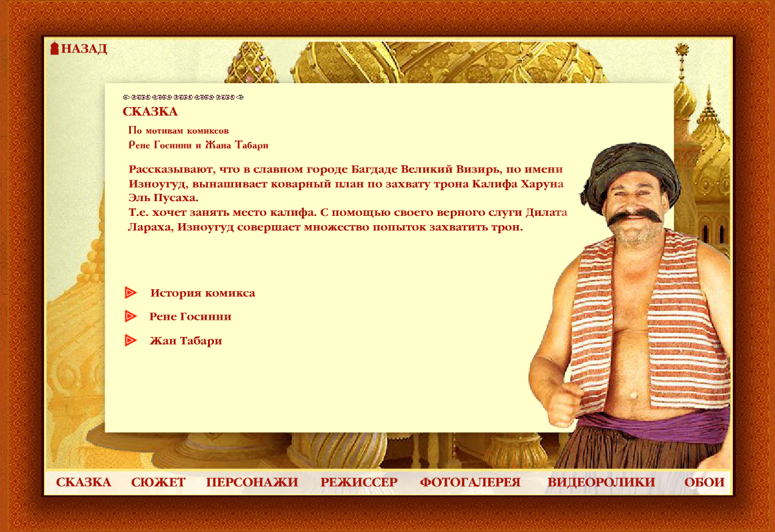Viewport: 775px width, 532px height.
Task: Click arrow icon beside Рене Госинни
Action: click(x=130, y=316)
